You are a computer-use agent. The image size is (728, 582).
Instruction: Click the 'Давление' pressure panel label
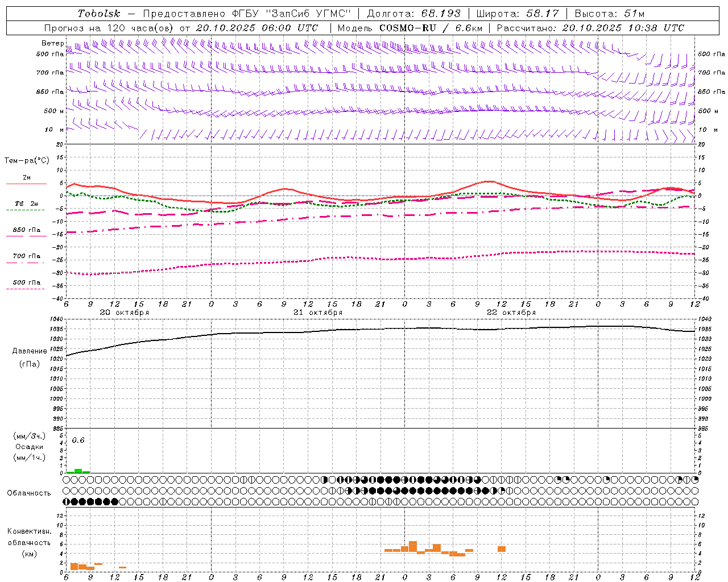coord(30,351)
